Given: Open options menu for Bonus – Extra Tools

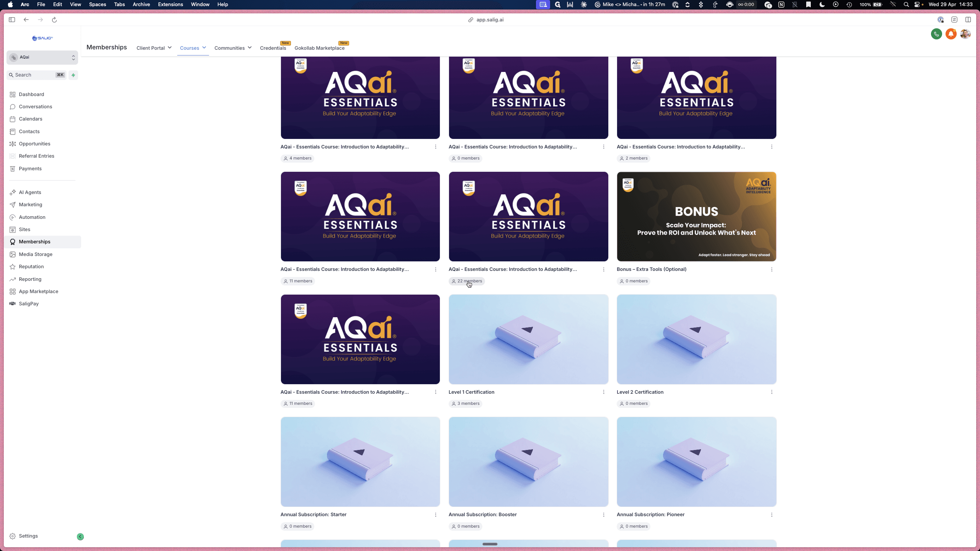Looking at the screenshot, I should click(772, 269).
